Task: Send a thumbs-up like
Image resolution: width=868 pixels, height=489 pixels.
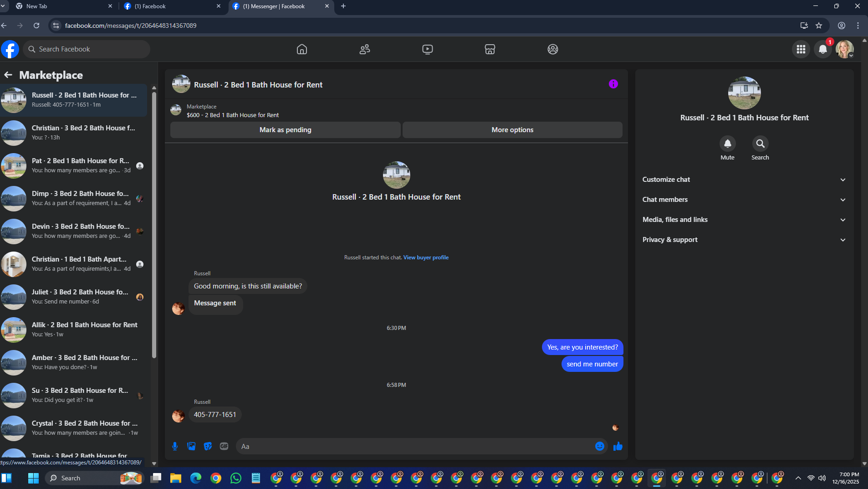Action: tap(618, 446)
